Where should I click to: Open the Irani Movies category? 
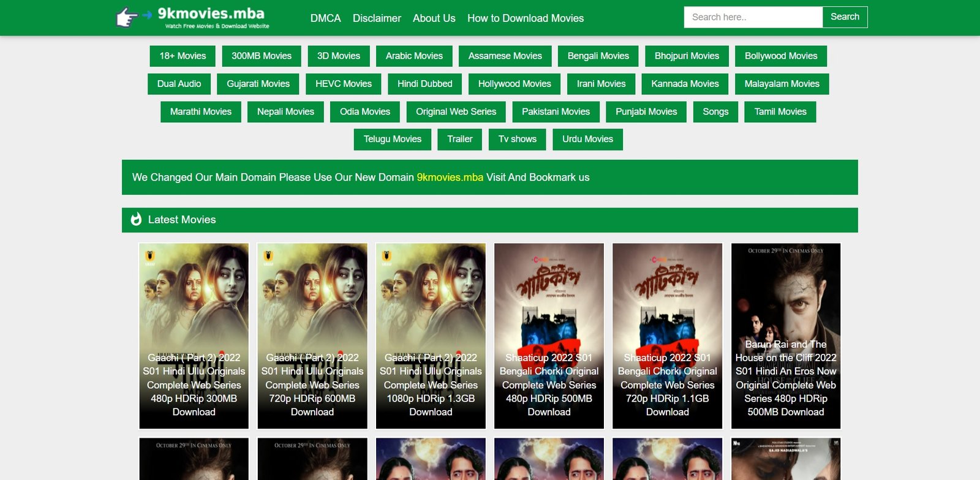coord(601,84)
